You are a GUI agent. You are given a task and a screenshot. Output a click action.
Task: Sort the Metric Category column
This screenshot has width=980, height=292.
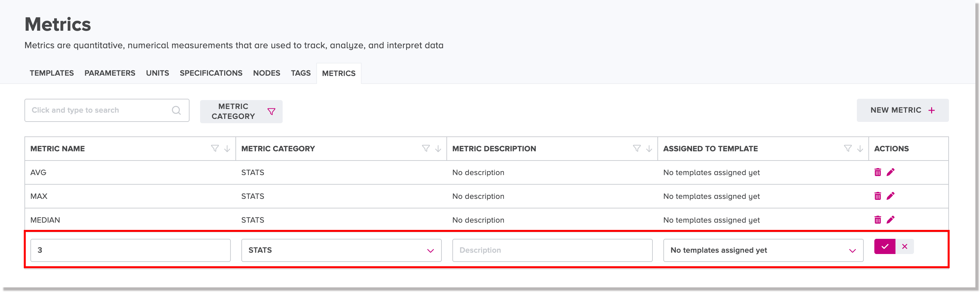click(x=438, y=148)
